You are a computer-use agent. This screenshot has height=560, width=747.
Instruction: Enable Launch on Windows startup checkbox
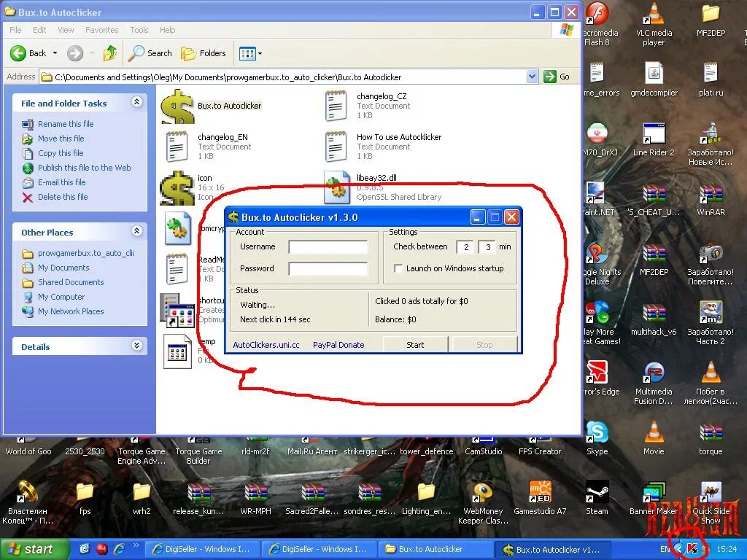coord(398,268)
